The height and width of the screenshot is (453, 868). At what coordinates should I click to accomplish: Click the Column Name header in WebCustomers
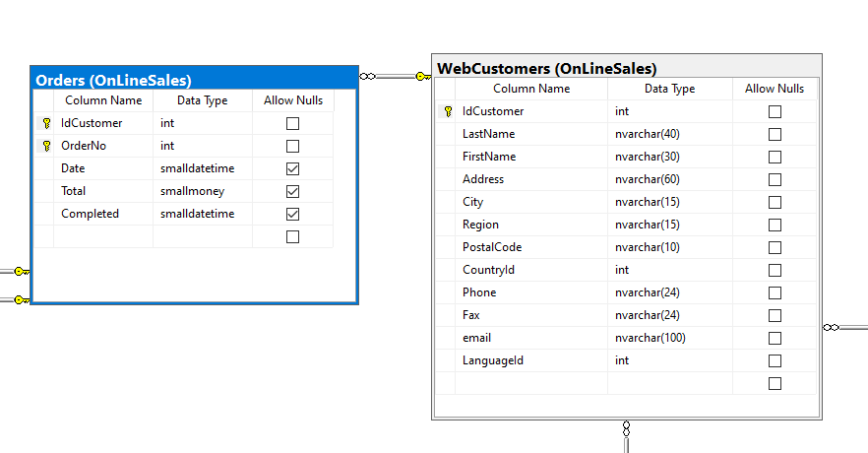pos(531,89)
